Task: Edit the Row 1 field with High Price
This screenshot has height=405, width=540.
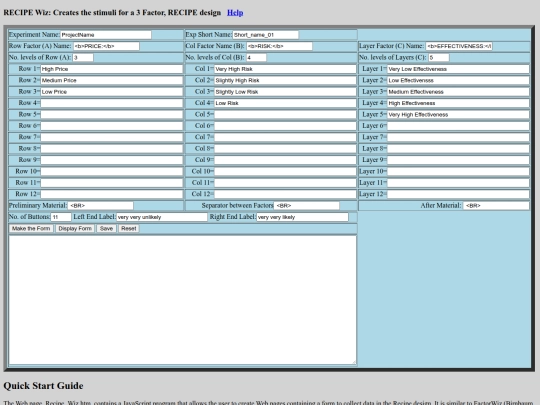Action: 112,69
